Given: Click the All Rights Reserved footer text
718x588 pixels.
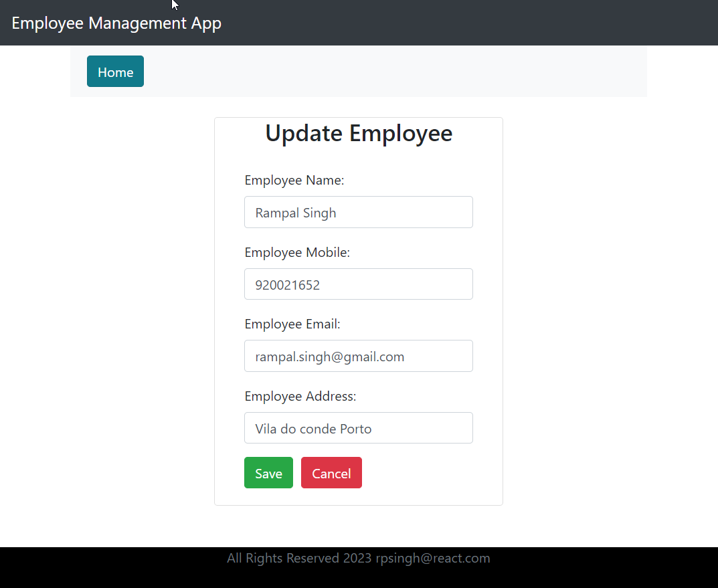Looking at the screenshot, I should (x=359, y=559).
